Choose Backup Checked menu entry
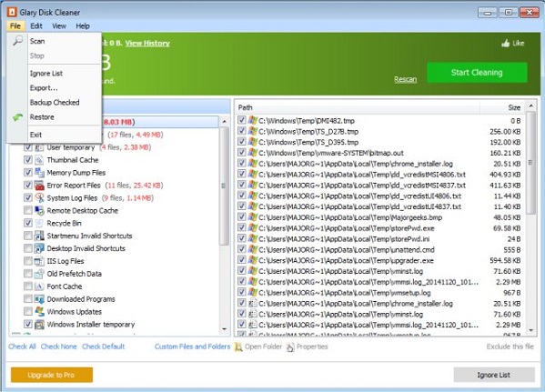The height and width of the screenshot is (392, 545). (x=54, y=103)
